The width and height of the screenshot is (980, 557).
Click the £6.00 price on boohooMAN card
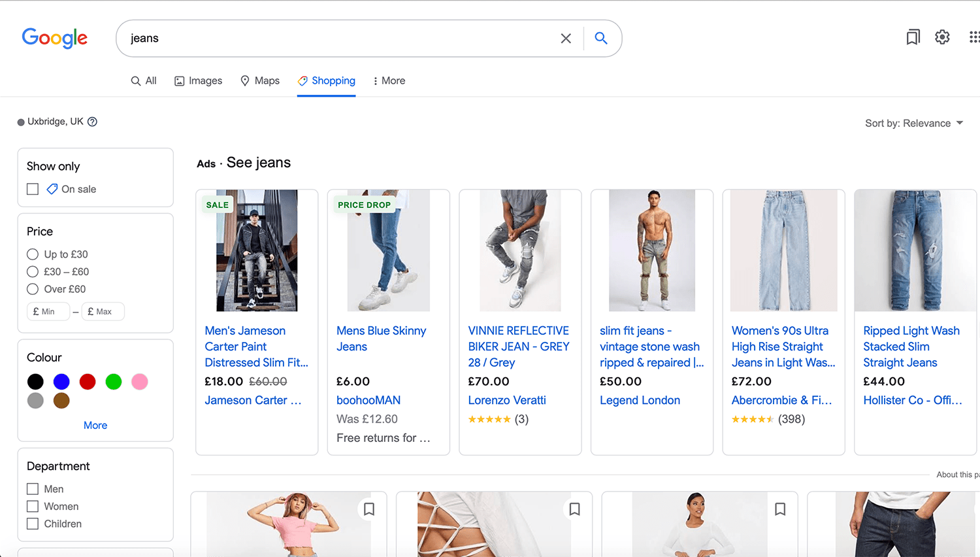point(353,381)
